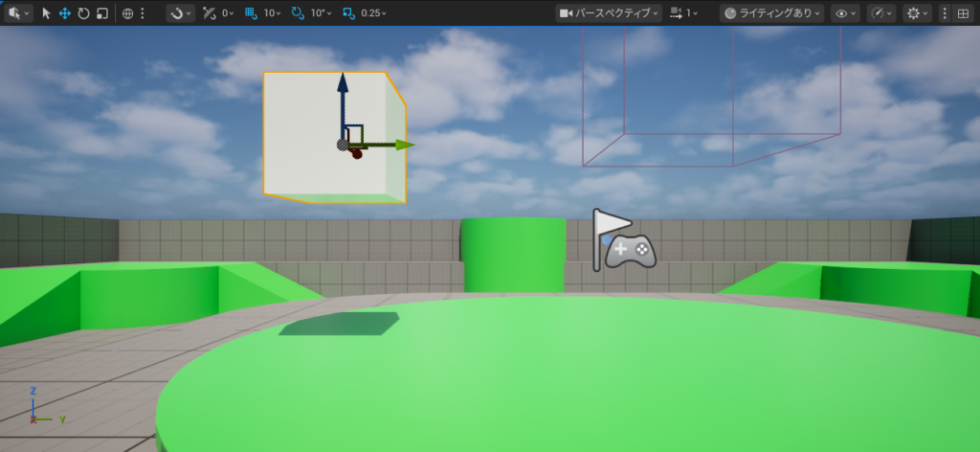Activate the Translate move tool
This screenshot has width=980, height=452.
pyautogui.click(x=65, y=13)
